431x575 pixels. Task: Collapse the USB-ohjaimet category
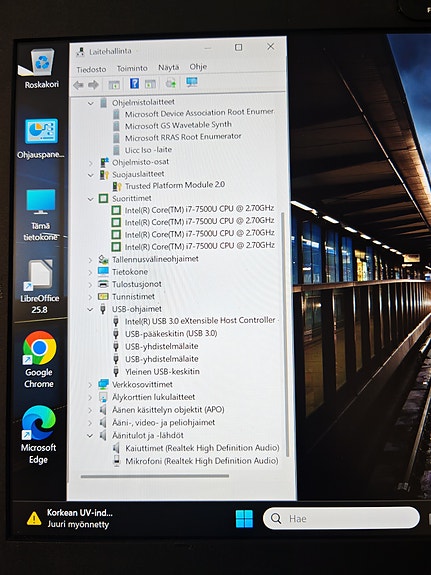pos(90,309)
